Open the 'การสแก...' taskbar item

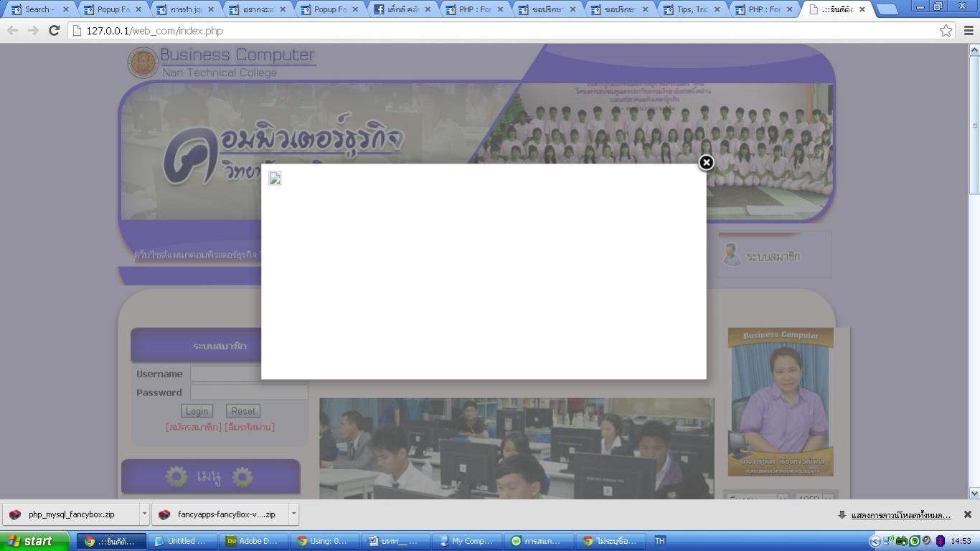click(x=538, y=541)
